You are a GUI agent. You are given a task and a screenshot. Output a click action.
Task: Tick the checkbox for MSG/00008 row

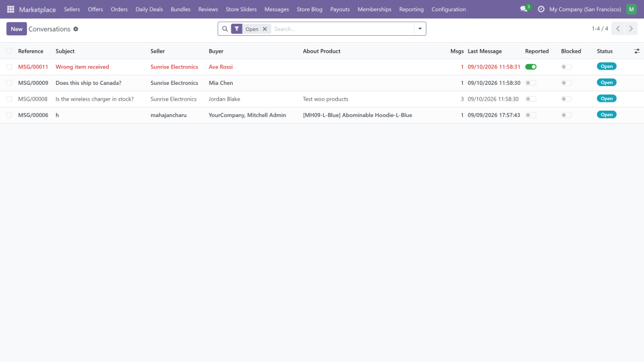(9, 99)
